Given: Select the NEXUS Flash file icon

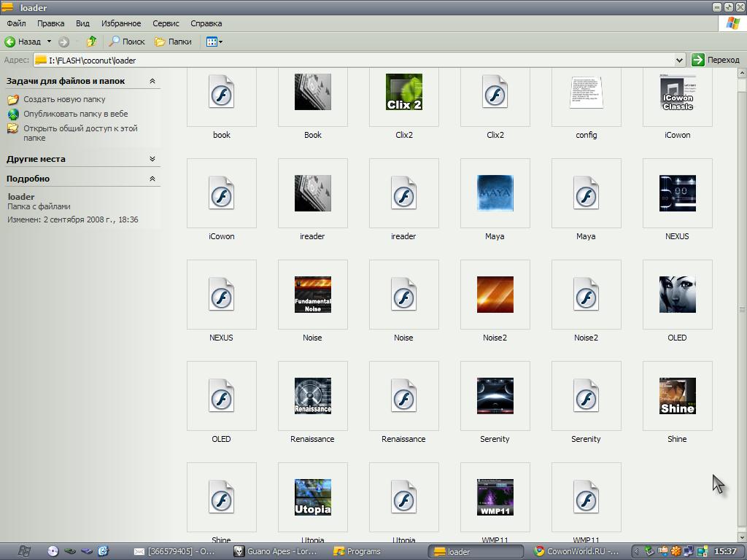Looking at the screenshot, I should (x=222, y=295).
